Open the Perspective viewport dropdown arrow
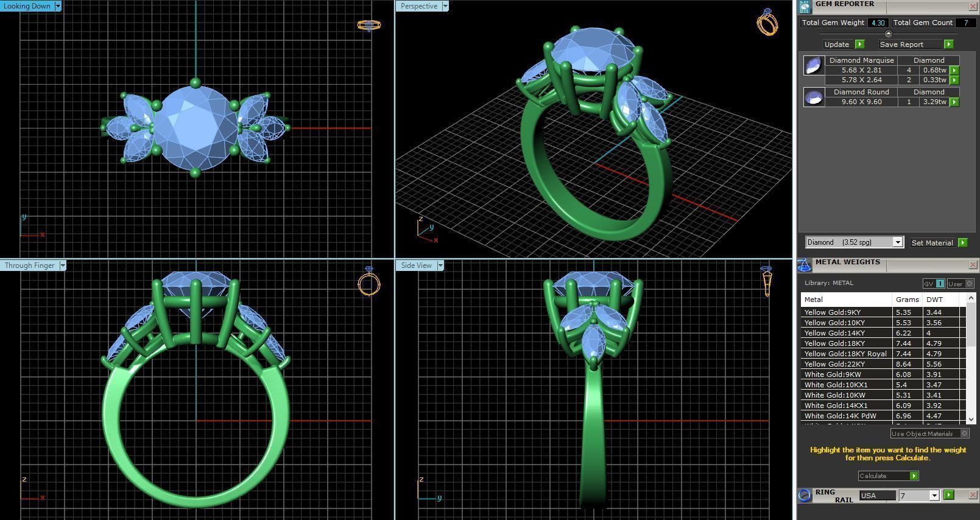This screenshot has width=980, height=520. [445, 6]
